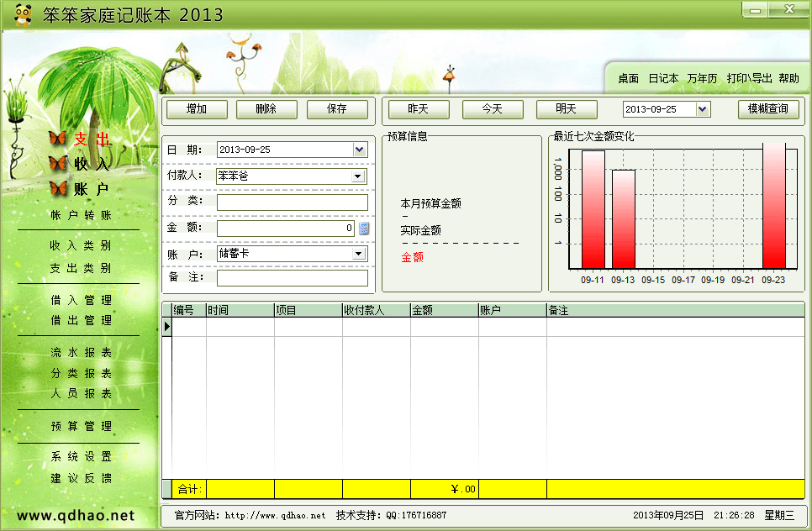Open 预算管理 from the sidebar
Image resolution: width=812 pixels, height=531 pixels.
[81, 427]
